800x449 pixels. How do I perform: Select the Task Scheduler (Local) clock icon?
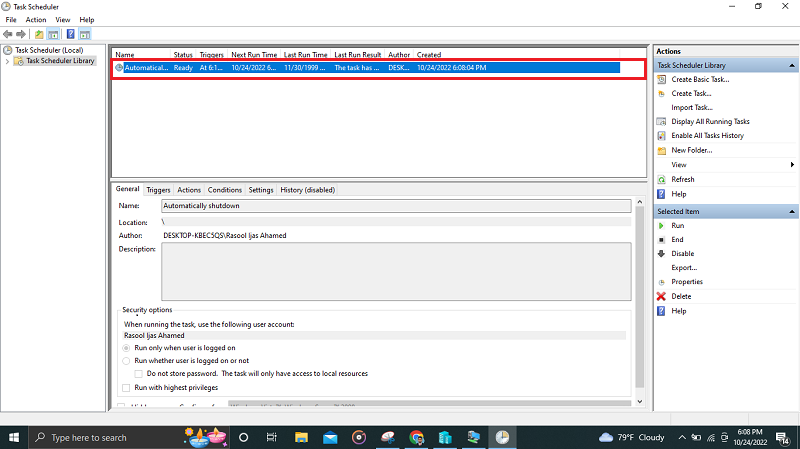[x=8, y=50]
